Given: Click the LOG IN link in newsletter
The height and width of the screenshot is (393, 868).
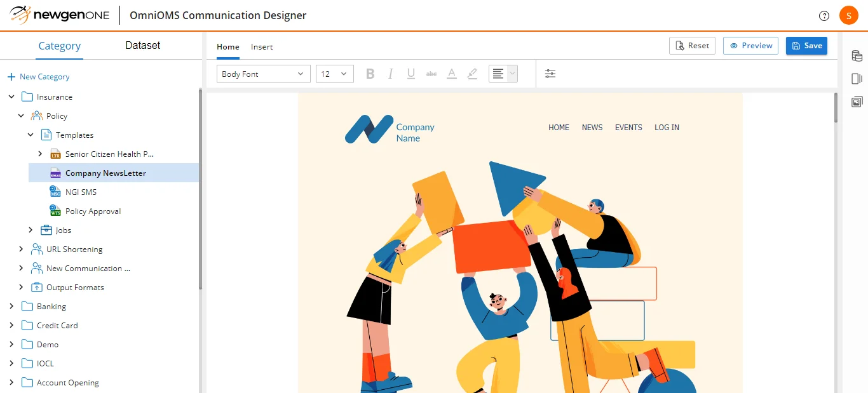Looking at the screenshot, I should [x=667, y=128].
